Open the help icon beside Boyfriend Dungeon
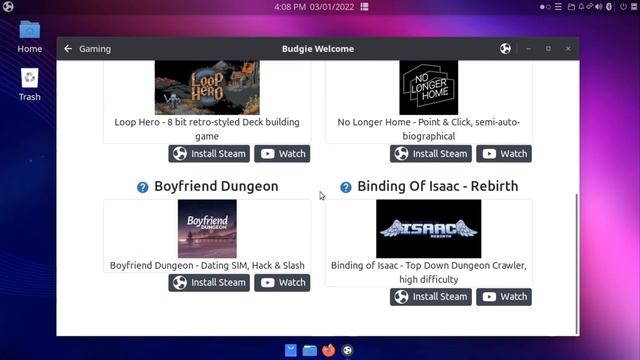640x360 pixels. point(142,187)
